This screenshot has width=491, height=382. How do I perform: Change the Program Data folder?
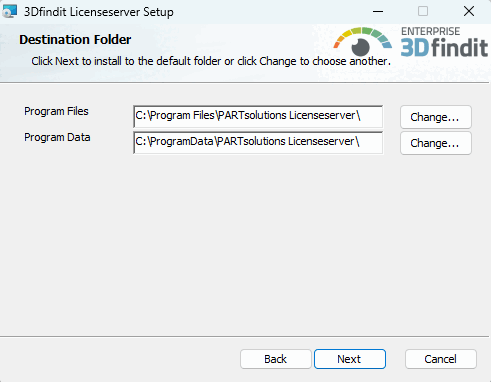(436, 143)
